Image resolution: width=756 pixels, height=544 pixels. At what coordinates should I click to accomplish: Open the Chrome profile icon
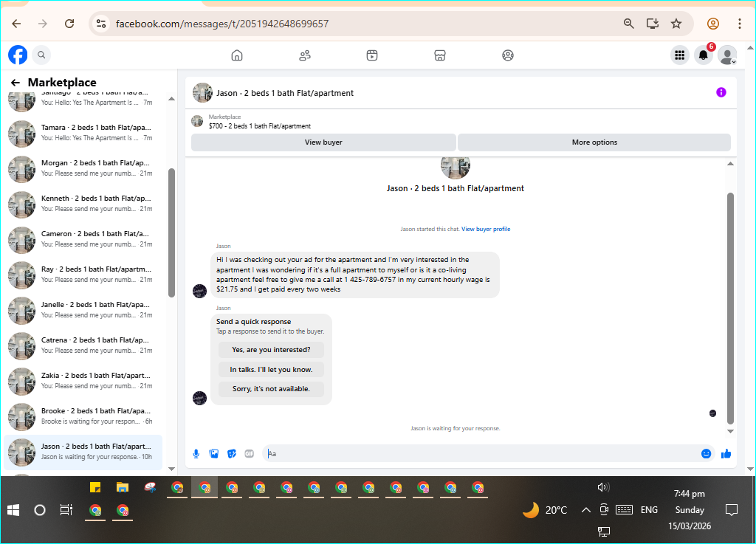(713, 24)
